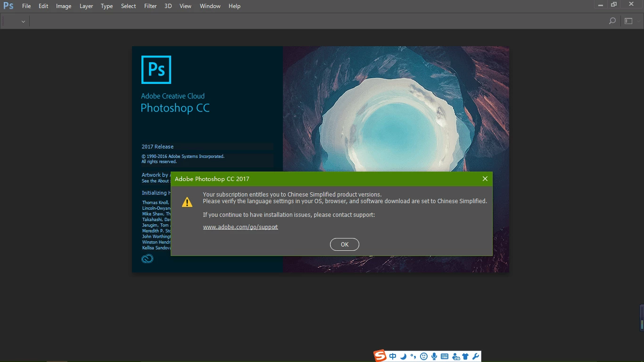Click the Ps logo in the menu bar
Image resolution: width=644 pixels, height=362 pixels.
coord(8,6)
